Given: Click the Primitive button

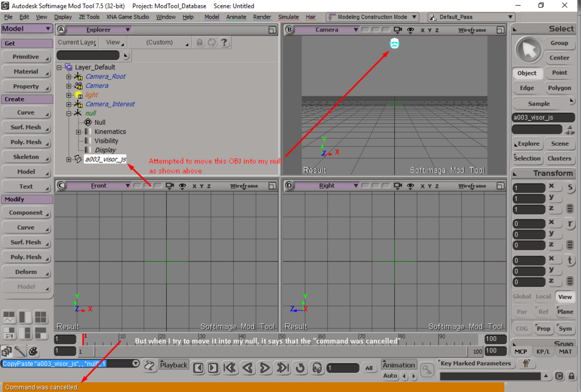Looking at the screenshot, I should tap(26, 57).
